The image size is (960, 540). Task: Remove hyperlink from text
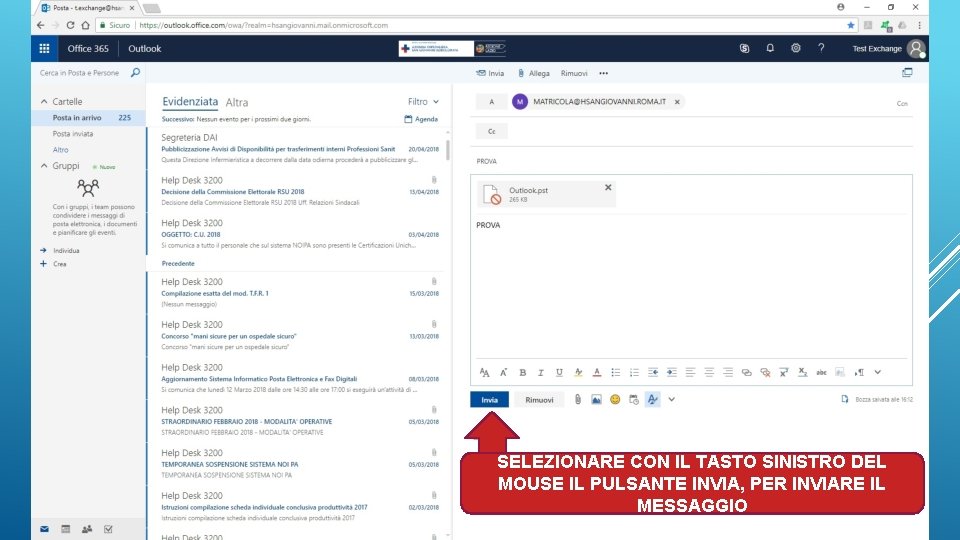coord(765,372)
